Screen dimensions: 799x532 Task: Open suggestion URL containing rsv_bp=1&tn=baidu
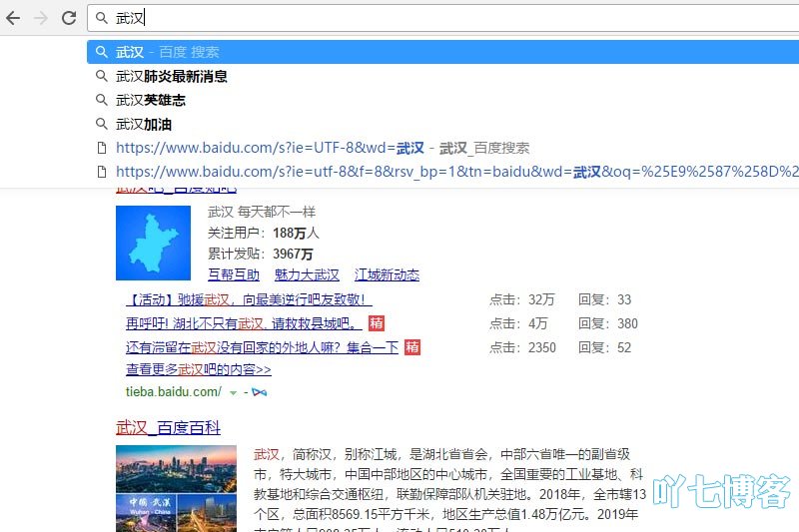pyautogui.click(x=443, y=172)
